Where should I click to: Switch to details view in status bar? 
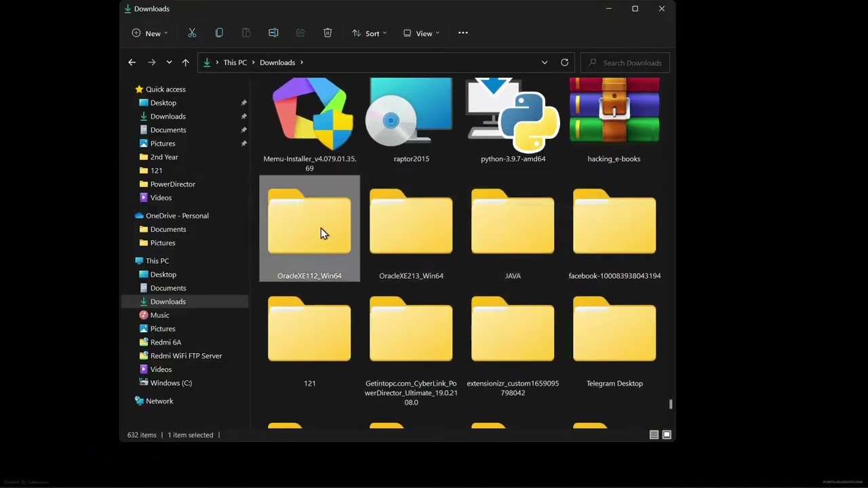(654, 435)
